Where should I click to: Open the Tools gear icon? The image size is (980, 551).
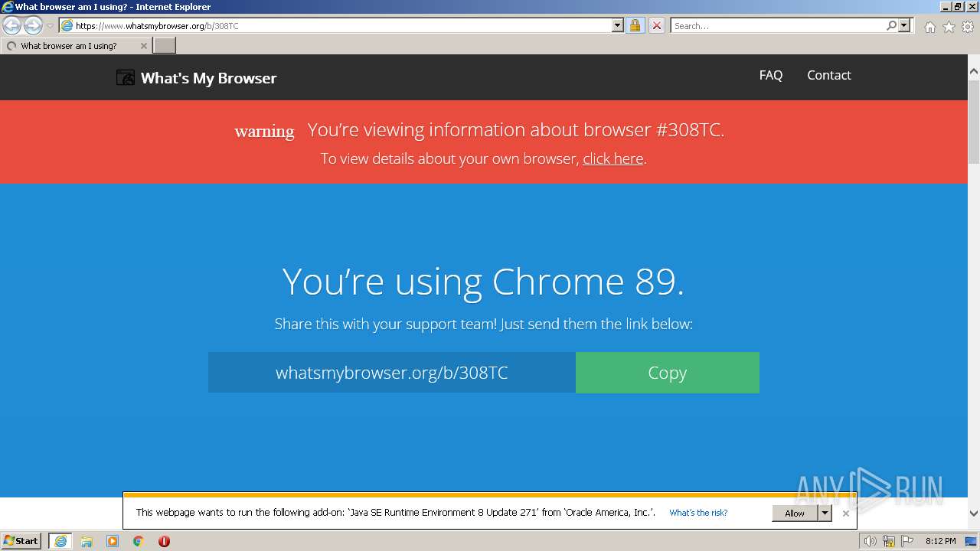point(968,27)
